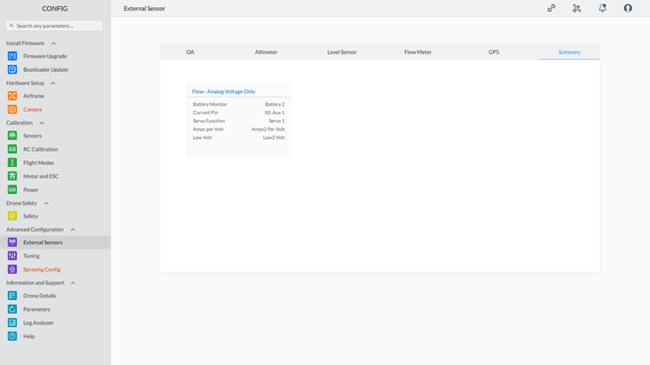This screenshot has height=365, width=650.
Task: Switch to the OA tab
Action: [x=190, y=52]
